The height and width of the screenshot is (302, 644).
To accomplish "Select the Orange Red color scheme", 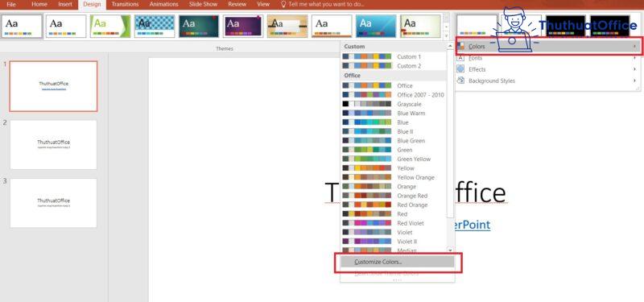I will point(394,196).
